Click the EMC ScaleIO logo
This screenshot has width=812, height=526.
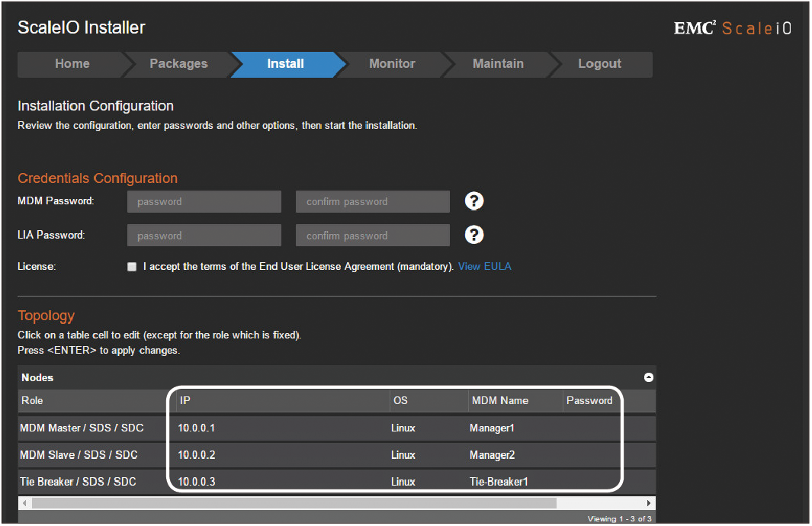point(732,28)
